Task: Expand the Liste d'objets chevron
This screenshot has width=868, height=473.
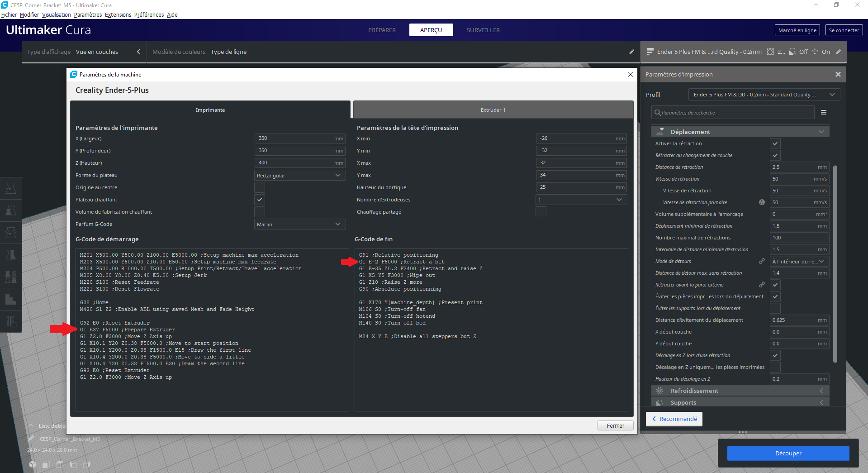Action: (x=31, y=426)
